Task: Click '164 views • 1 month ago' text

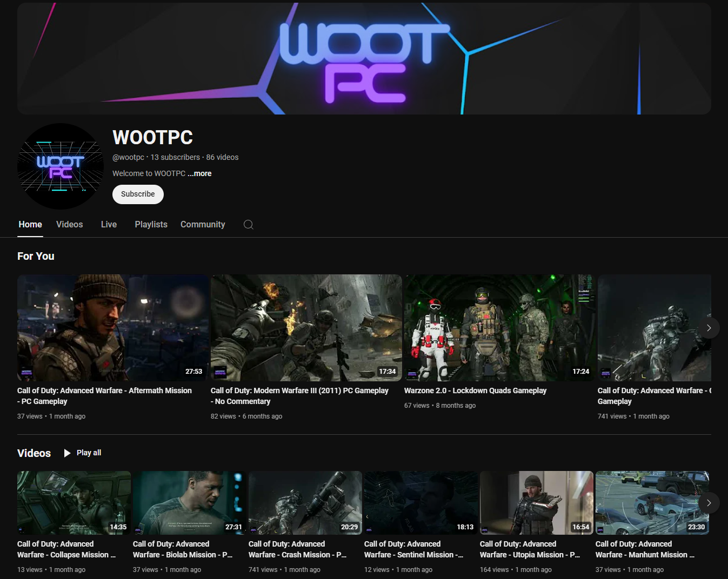Action: pos(516,570)
